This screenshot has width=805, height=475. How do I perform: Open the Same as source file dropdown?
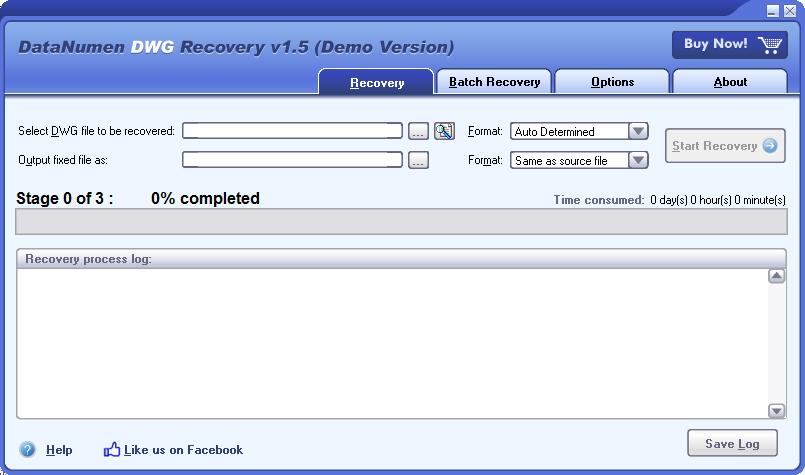tap(638, 160)
